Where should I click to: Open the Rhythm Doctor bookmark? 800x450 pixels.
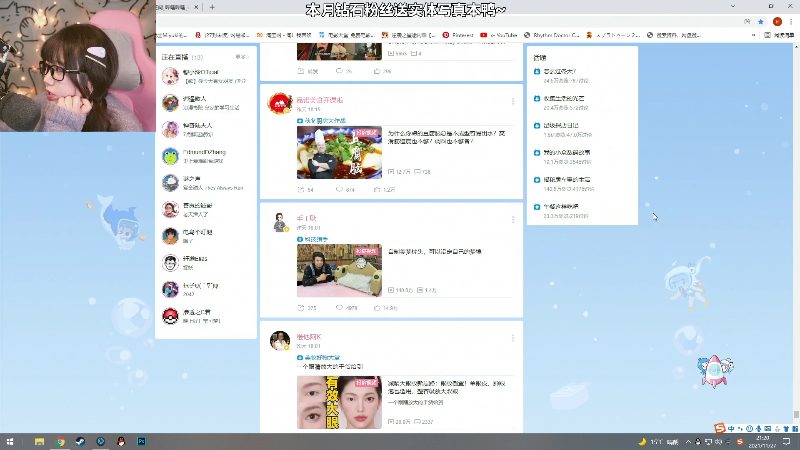coord(552,35)
